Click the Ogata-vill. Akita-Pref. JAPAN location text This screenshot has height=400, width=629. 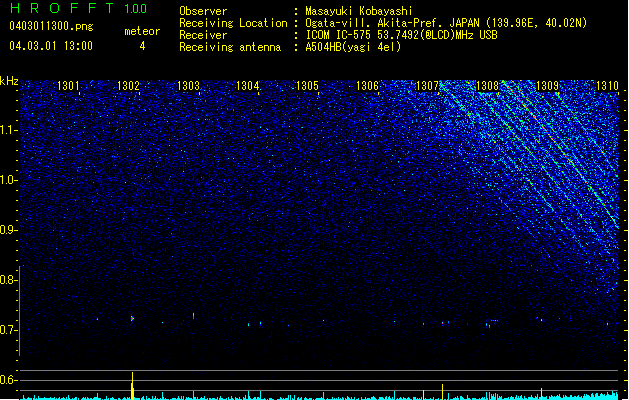446,23
